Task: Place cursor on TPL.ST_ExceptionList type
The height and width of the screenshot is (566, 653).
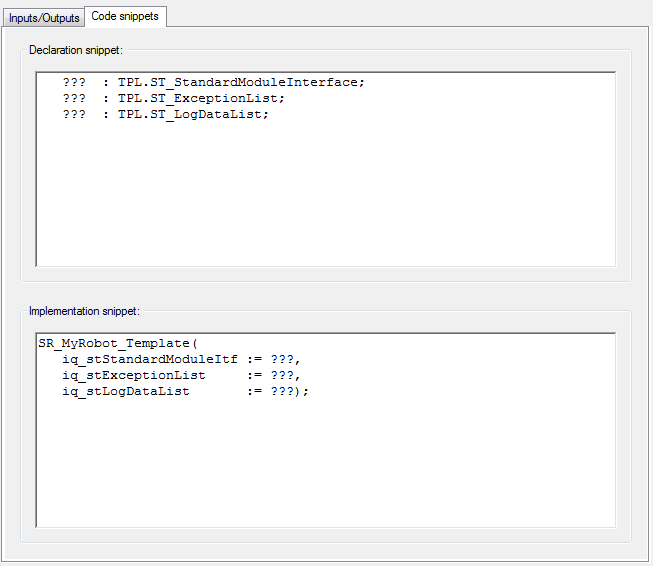Action: coord(201,99)
